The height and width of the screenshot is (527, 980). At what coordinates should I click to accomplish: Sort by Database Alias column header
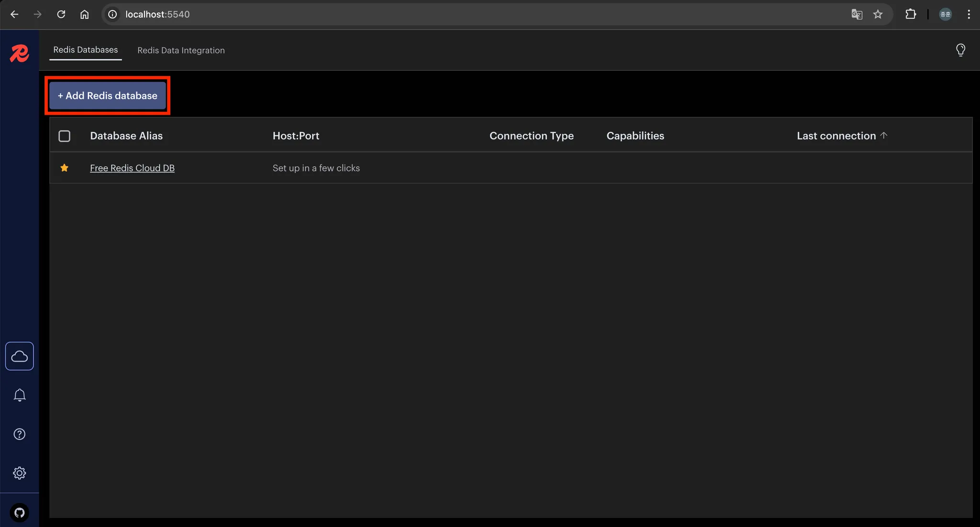[126, 136]
